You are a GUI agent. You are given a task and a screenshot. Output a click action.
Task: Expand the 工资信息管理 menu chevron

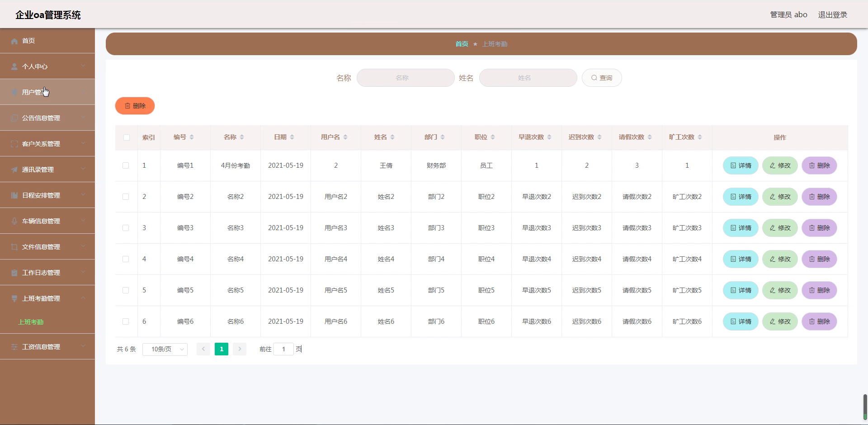(83, 346)
